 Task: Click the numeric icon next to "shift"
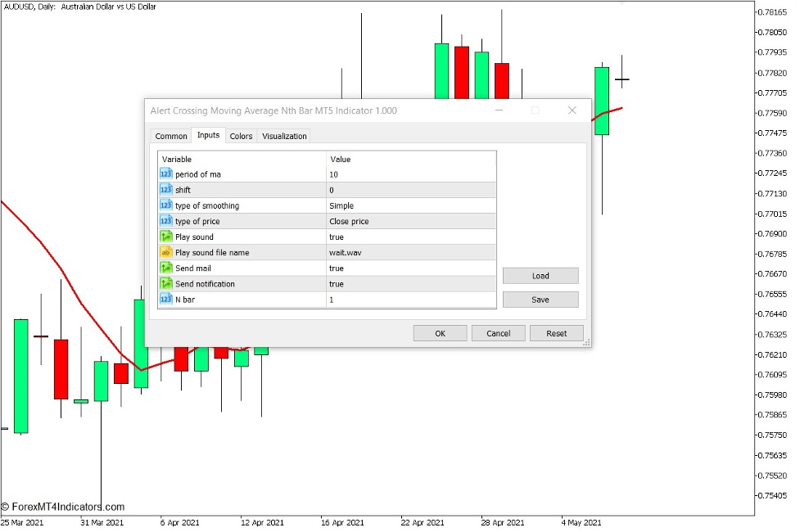point(165,189)
